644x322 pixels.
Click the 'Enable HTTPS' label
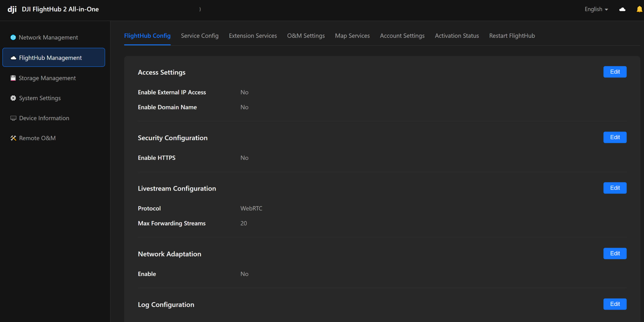[156, 158]
